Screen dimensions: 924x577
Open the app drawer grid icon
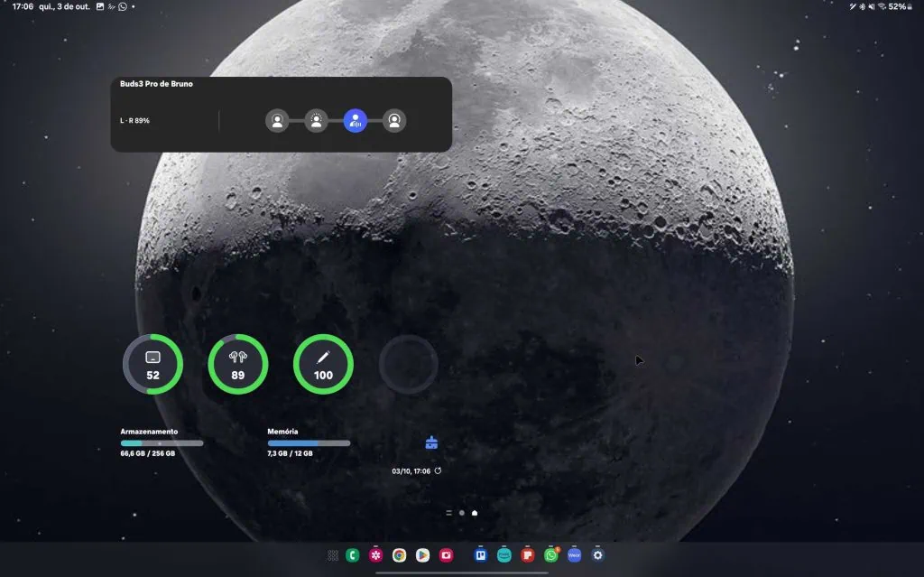pyautogui.click(x=333, y=555)
